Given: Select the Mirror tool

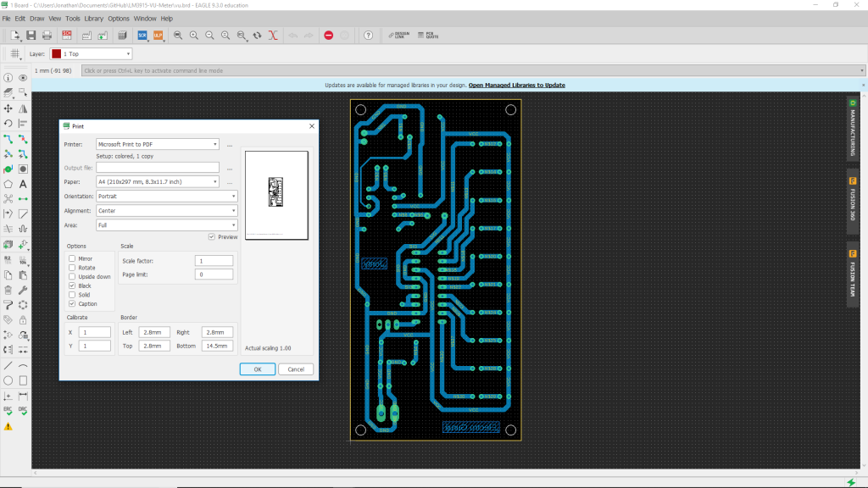Looking at the screenshot, I should (x=23, y=110).
